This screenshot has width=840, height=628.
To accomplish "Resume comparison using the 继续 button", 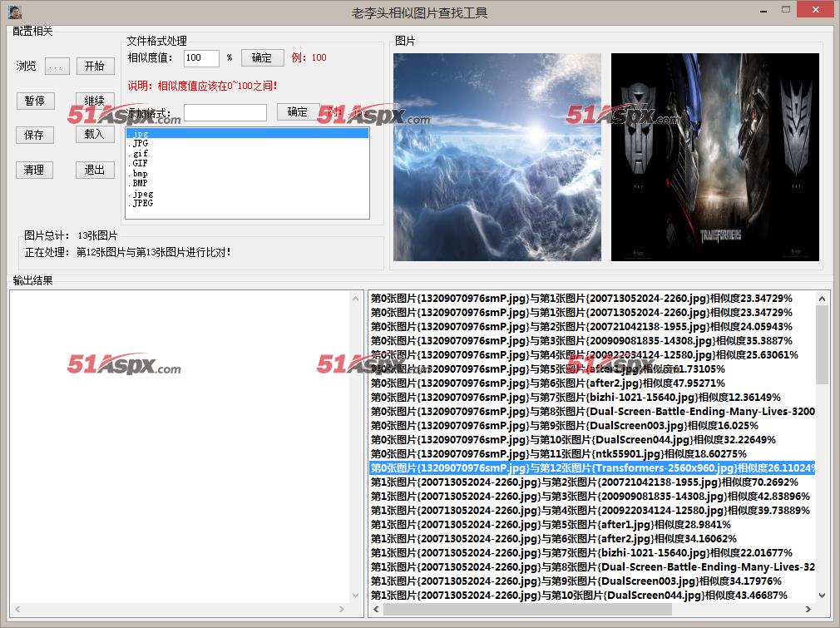I will click(95, 101).
